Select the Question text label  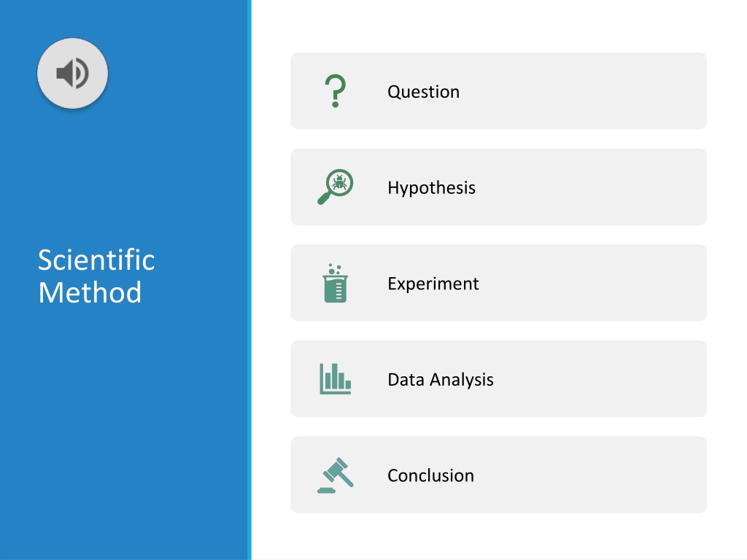click(424, 91)
